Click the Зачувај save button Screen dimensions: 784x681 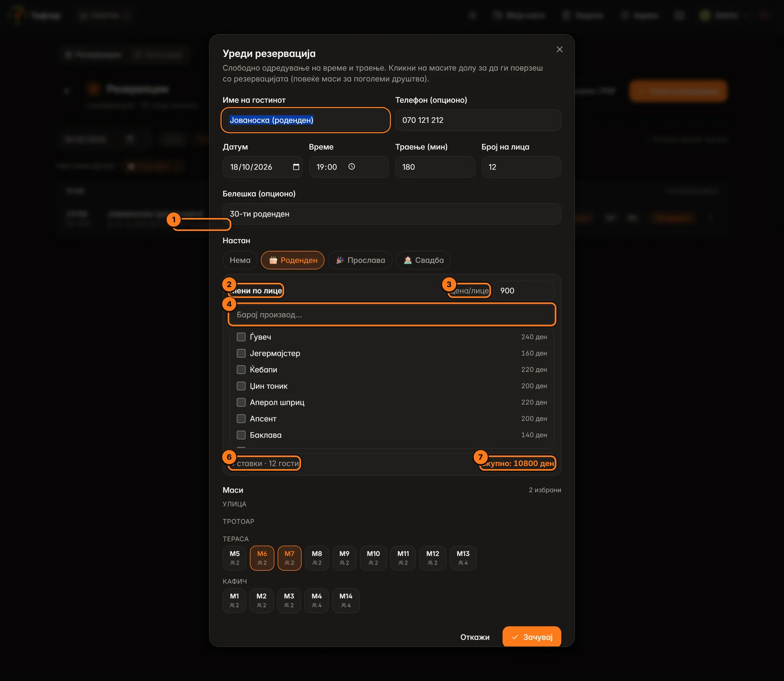click(x=532, y=637)
